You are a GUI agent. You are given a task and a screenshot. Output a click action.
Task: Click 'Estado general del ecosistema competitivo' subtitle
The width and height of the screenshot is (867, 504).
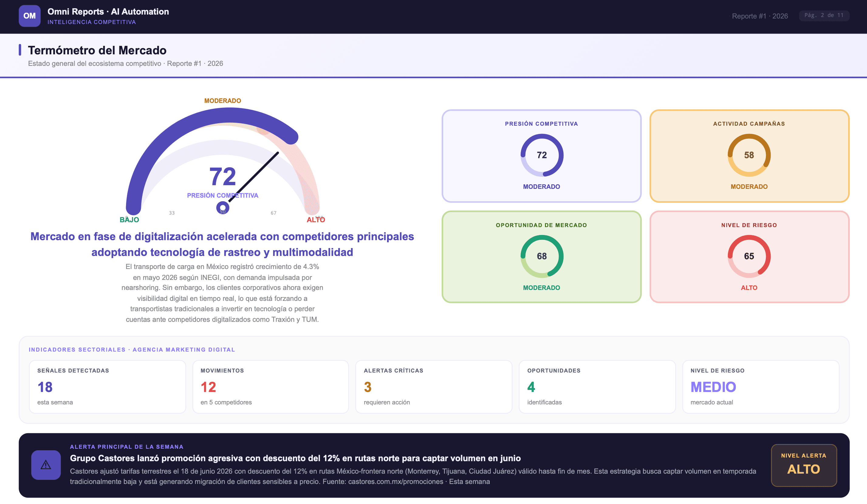pos(94,63)
